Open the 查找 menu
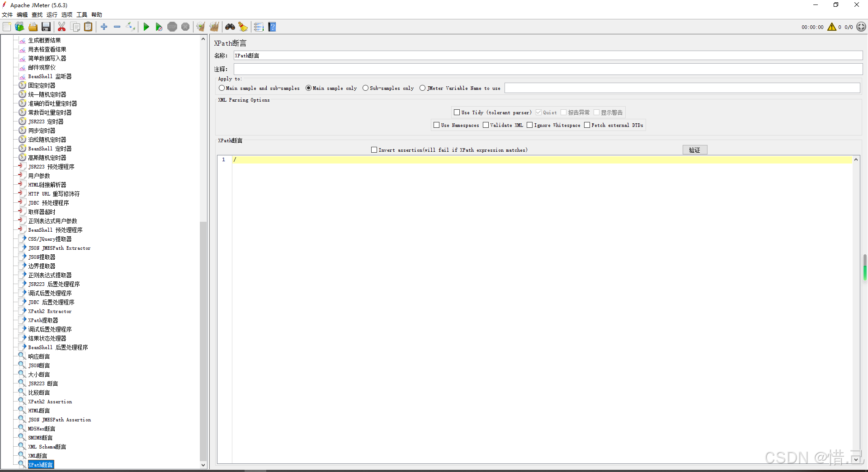 (x=37, y=15)
